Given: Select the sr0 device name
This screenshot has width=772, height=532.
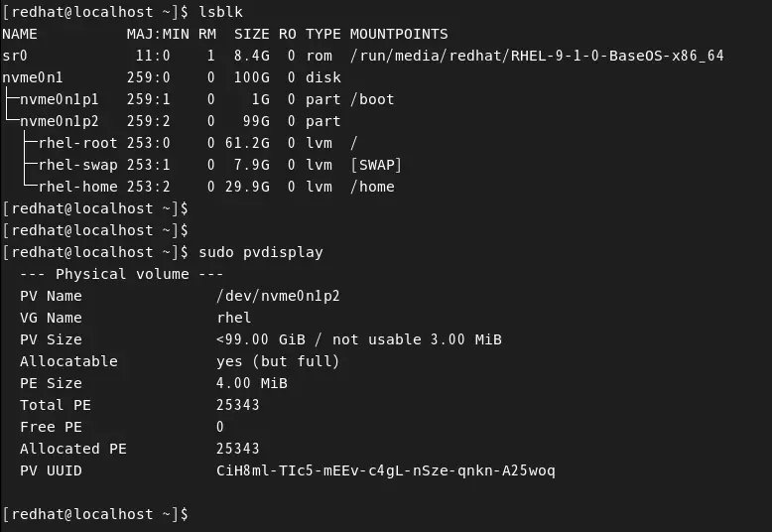Looking at the screenshot, I should (x=15, y=56).
